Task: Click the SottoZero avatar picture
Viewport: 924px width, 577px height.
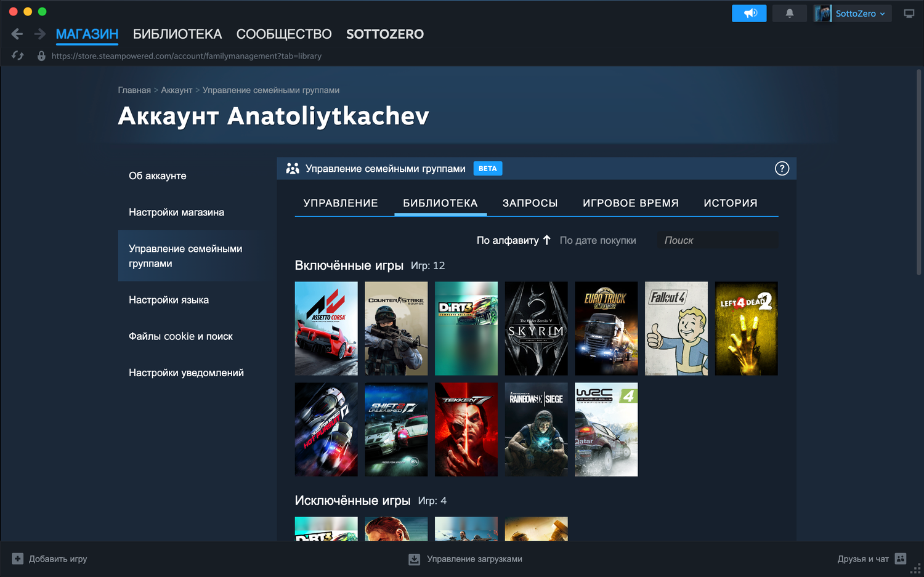Action: point(822,14)
